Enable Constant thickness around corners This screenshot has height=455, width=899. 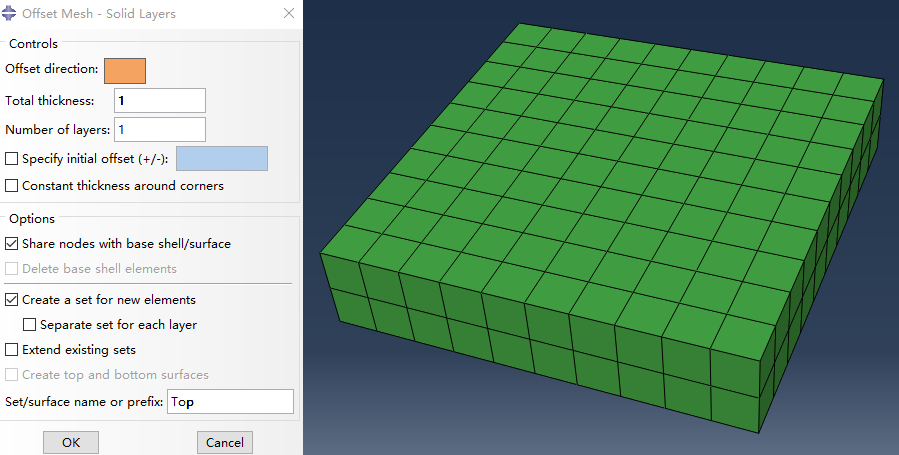pyautogui.click(x=11, y=186)
